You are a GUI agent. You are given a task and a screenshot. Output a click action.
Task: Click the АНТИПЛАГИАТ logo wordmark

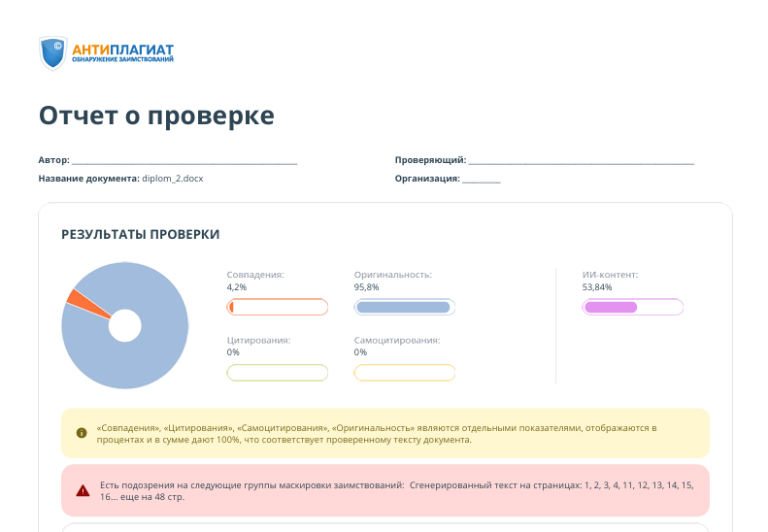point(122,50)
